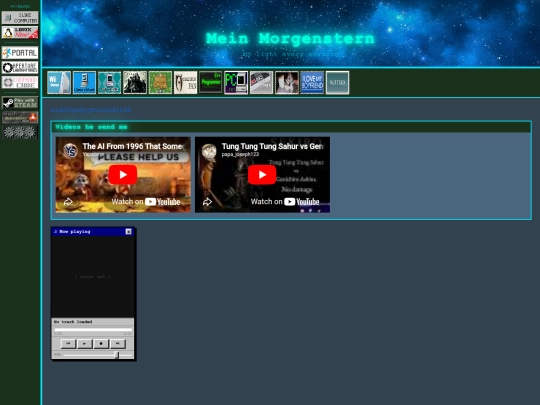Screen dimensions: 540x405
Task: Click the "No track loaded" status text
Action: pos(73,322)
